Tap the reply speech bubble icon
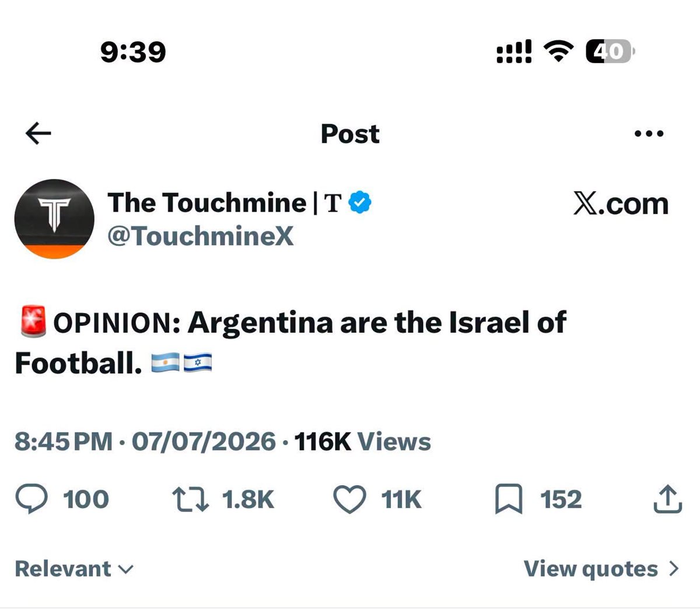 coord(32,500)
